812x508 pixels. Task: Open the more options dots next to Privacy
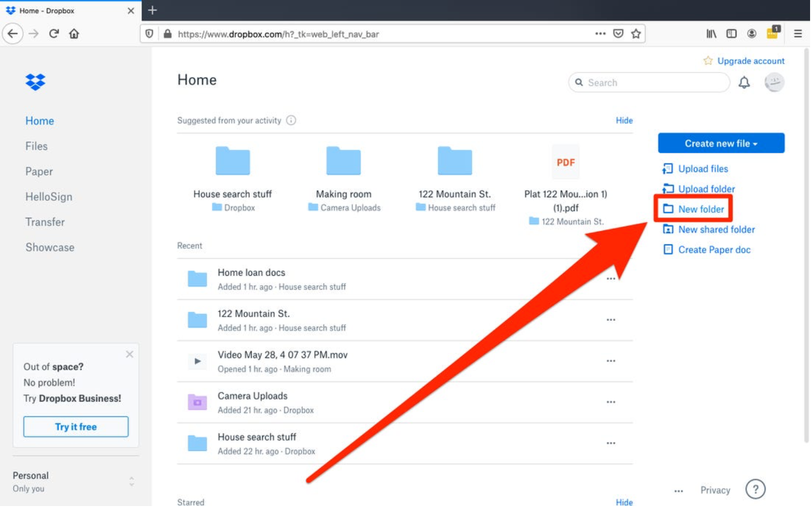coord(679,491)
